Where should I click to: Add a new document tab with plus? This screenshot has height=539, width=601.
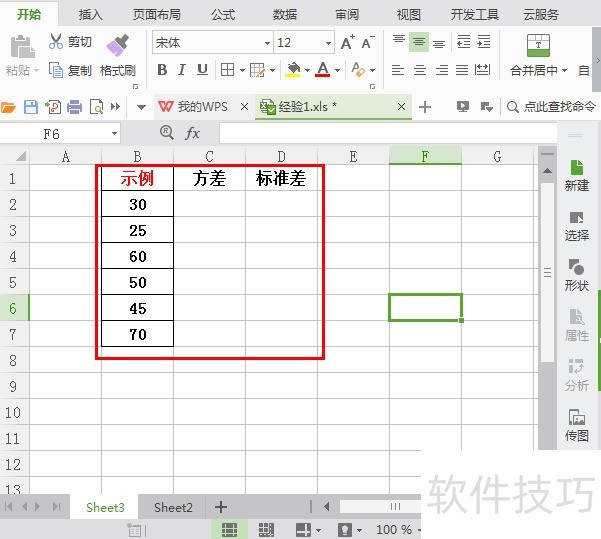[425, 107]
